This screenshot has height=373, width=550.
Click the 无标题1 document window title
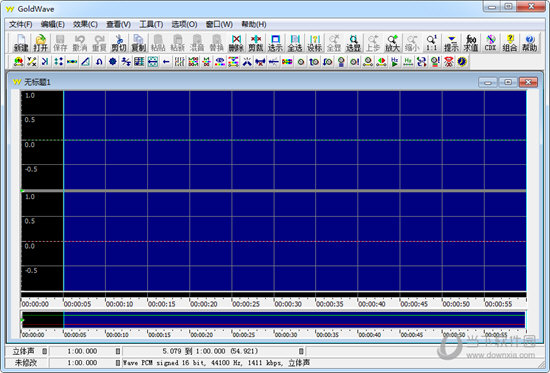[x=37, y=82]
